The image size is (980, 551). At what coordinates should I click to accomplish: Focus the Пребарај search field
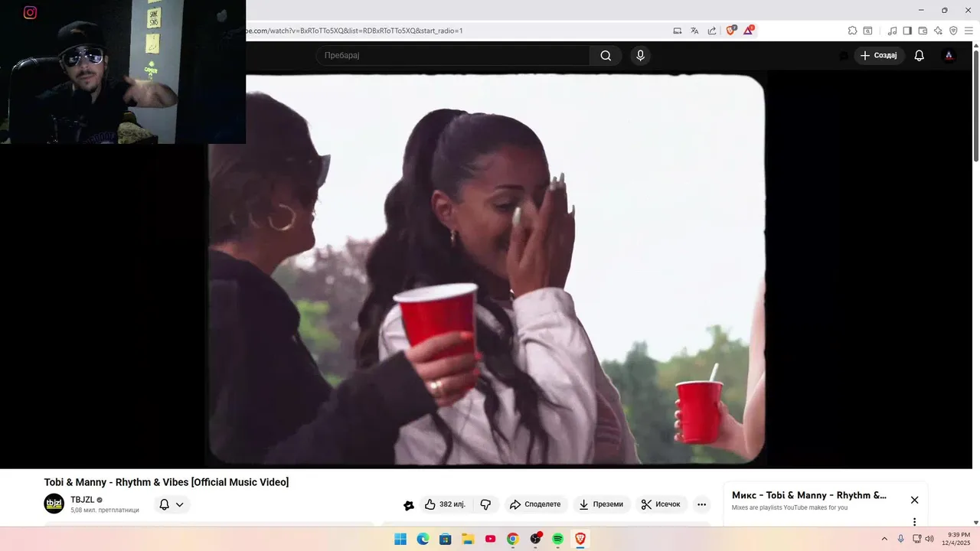pos(453,55)
